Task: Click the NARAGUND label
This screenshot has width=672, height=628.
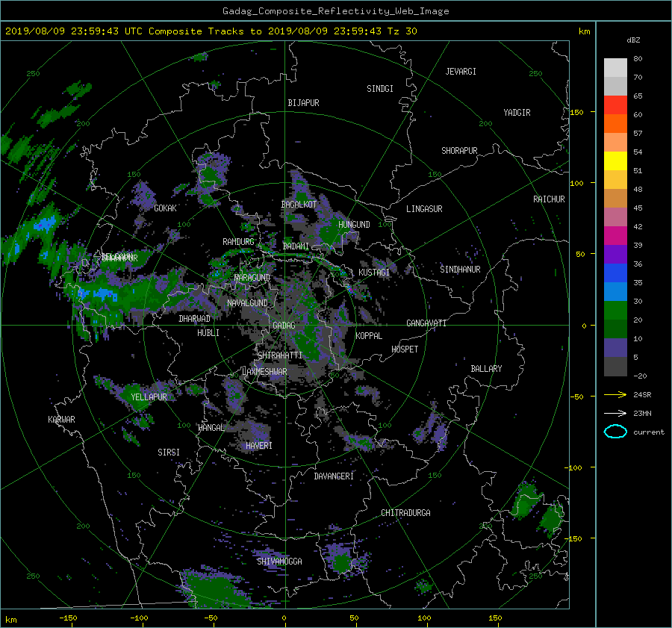Action: coord(252,278)
